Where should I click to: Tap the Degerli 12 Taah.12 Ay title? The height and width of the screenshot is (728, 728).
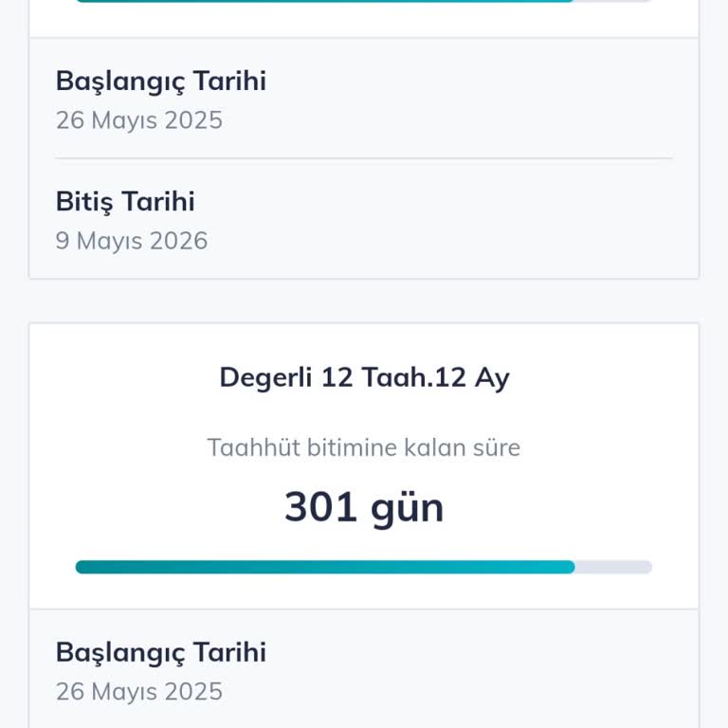(x=364, y=377)
